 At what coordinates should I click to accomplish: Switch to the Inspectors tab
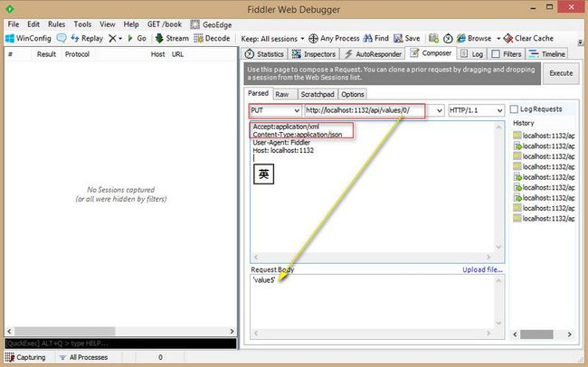314,54
